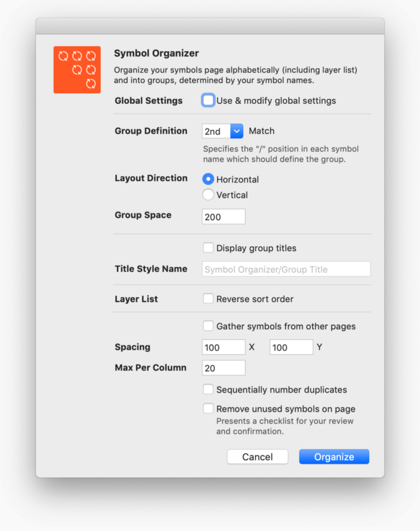Screen dimensions: 420x531
Task: Click the Max Per Column field
Action: (x=224, y=368)
